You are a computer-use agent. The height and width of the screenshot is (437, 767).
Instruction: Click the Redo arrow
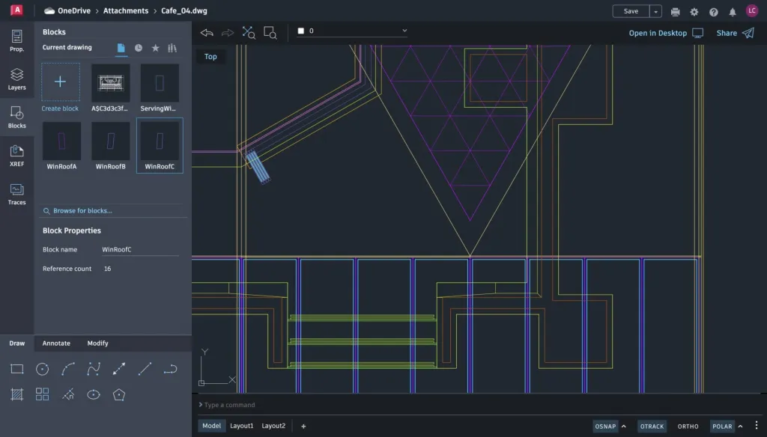227,33
